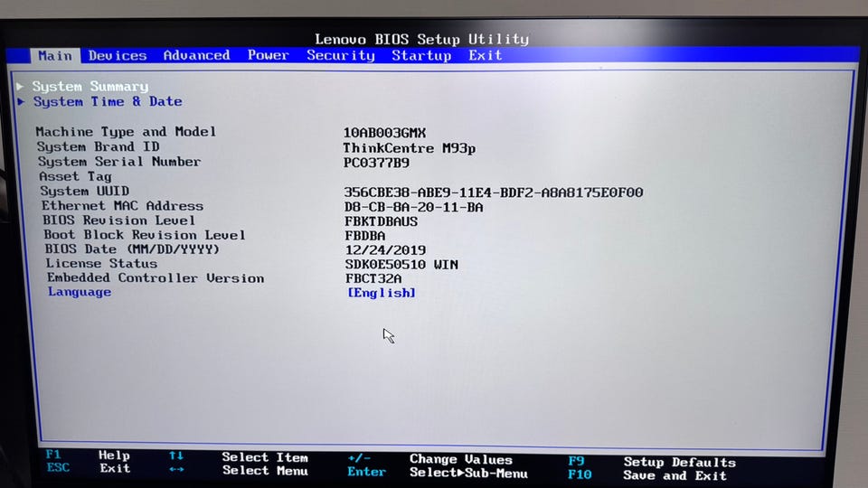The height and width of the screenshot is (488, 868).
Task: Open the System Summary submenu
Action: pyautogui.click(x=90, y=87)
